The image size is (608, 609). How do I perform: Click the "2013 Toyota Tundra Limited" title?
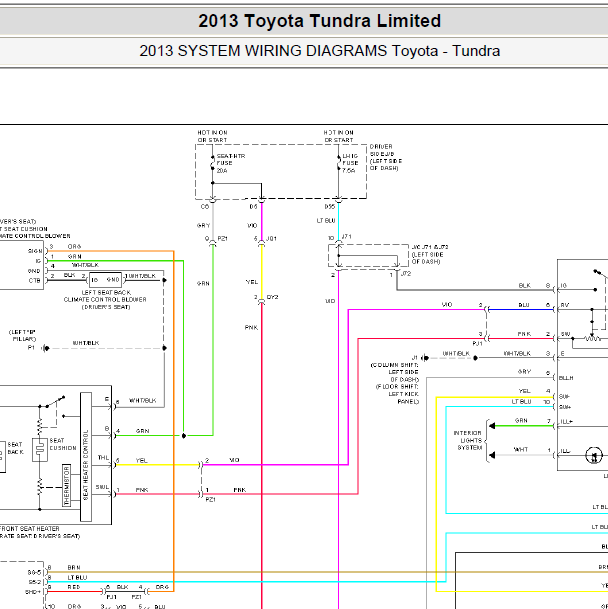[x=319, y=21]
